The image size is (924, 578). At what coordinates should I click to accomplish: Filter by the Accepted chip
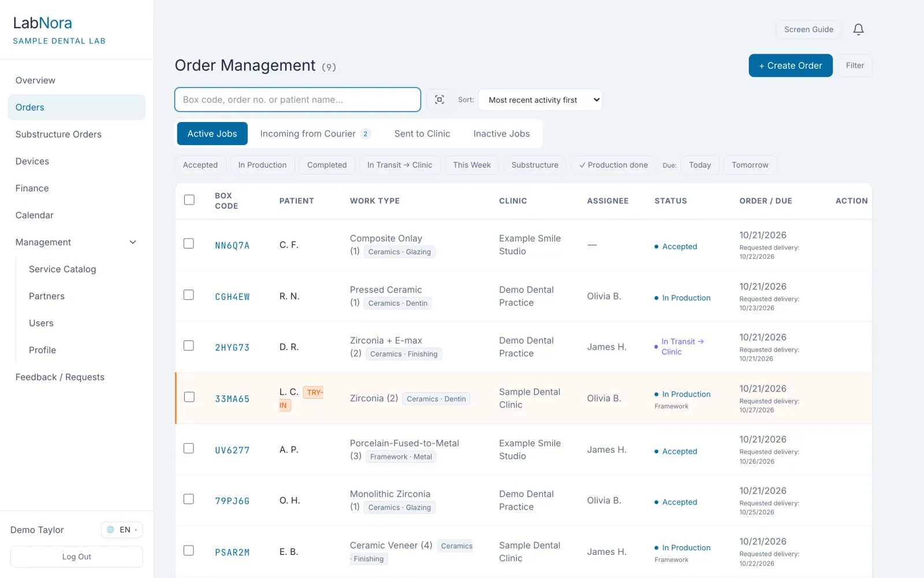(200, 165)
